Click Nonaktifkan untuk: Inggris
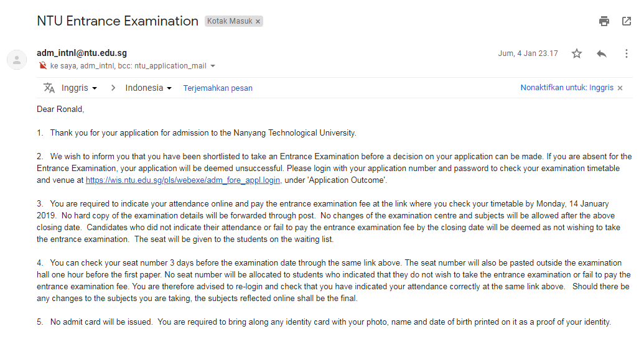 567,88
